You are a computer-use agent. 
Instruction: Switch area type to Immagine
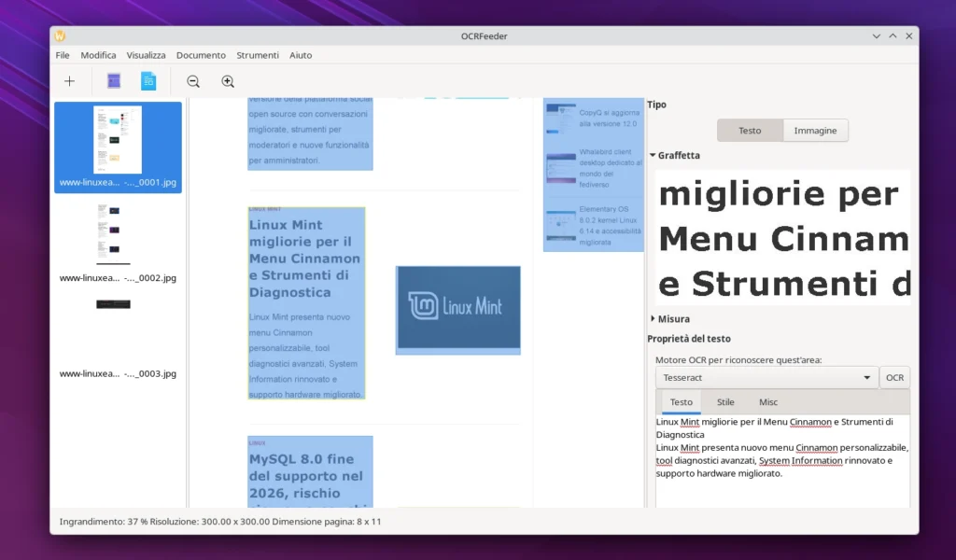click(x=815, y=131)
